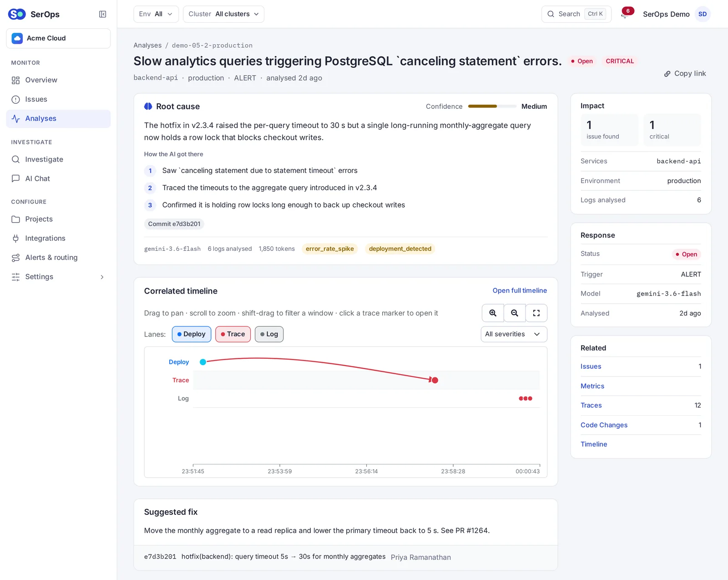728x580 pixels.
Task: Click the Integrations plug icon
Action: coord(15,238)
